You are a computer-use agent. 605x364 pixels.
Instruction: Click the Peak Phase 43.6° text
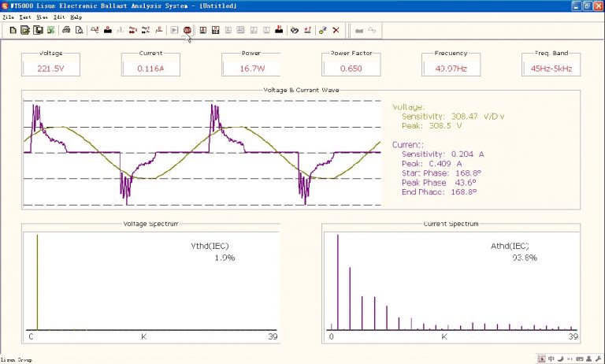tap(439, 183)
